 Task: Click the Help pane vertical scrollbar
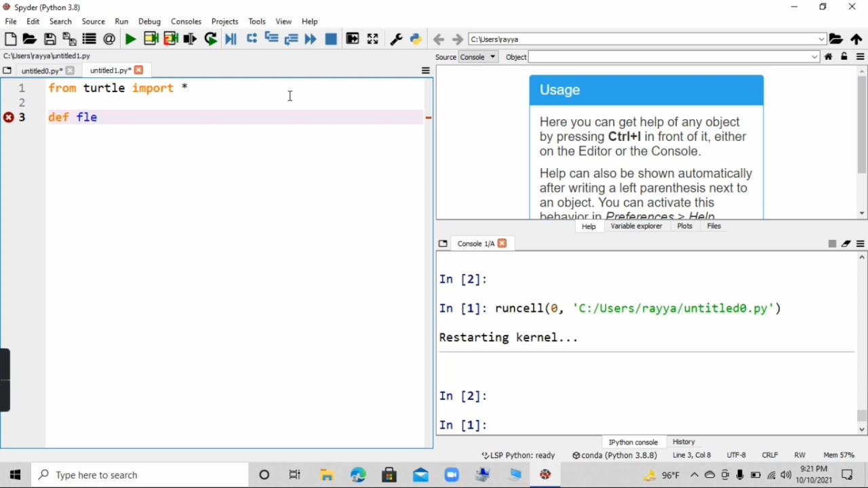coord(862,125)
